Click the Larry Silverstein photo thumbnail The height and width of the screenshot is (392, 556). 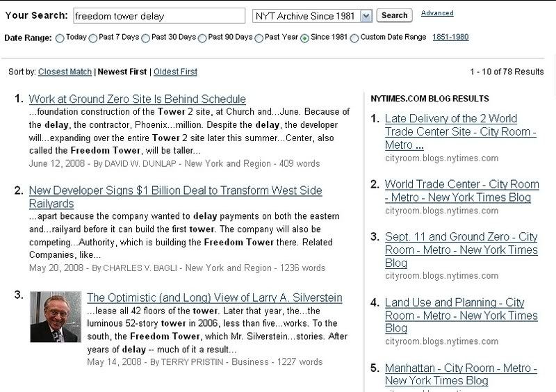[x=56, y=317]
